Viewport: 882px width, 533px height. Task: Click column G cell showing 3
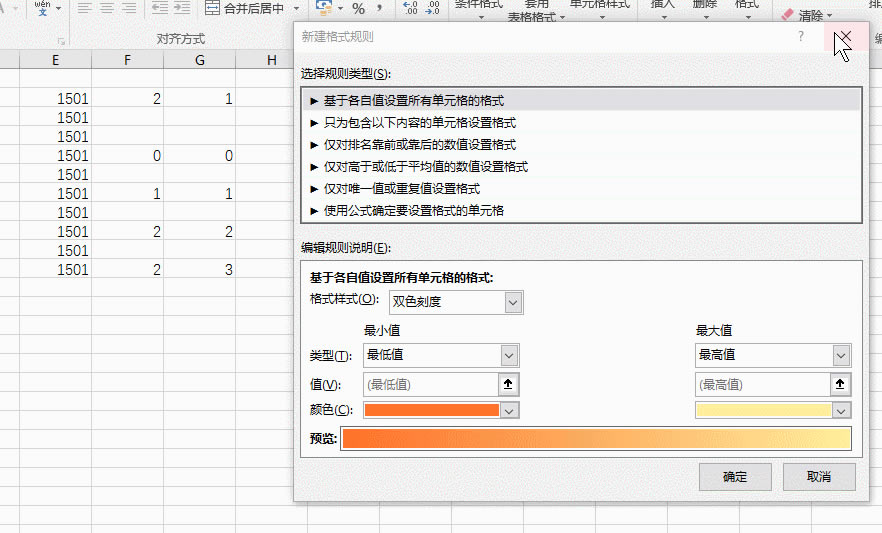[200, 270]
